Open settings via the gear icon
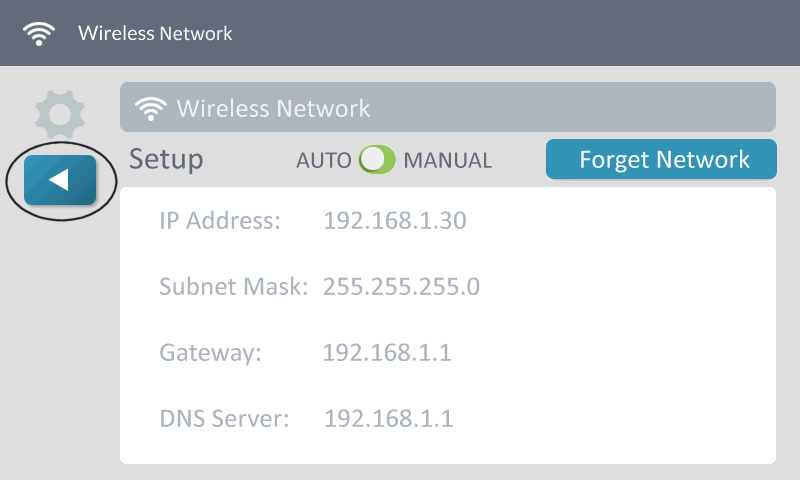 click(x=60, y=114)
